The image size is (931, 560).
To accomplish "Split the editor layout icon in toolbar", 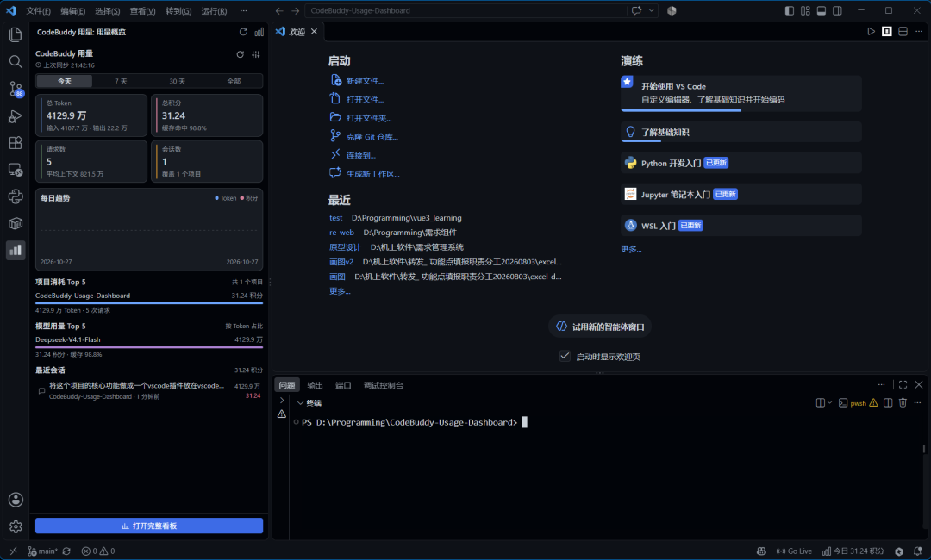I will tap(903, 31).
